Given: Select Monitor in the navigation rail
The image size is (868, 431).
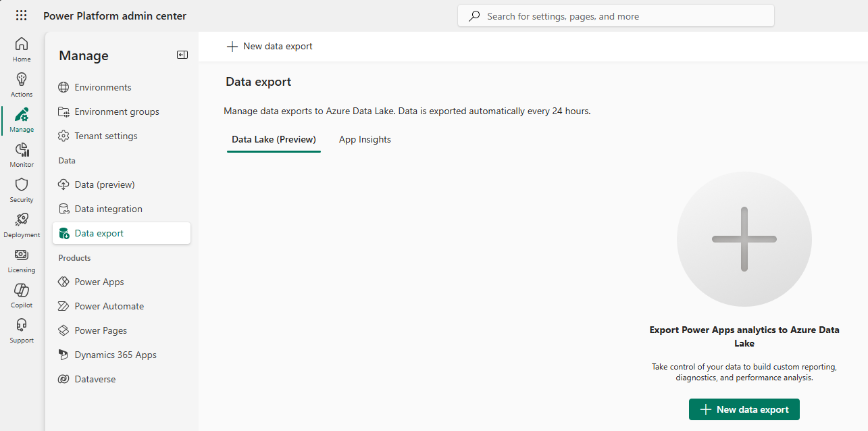Looking at the screenshot, I should (22, 155).
